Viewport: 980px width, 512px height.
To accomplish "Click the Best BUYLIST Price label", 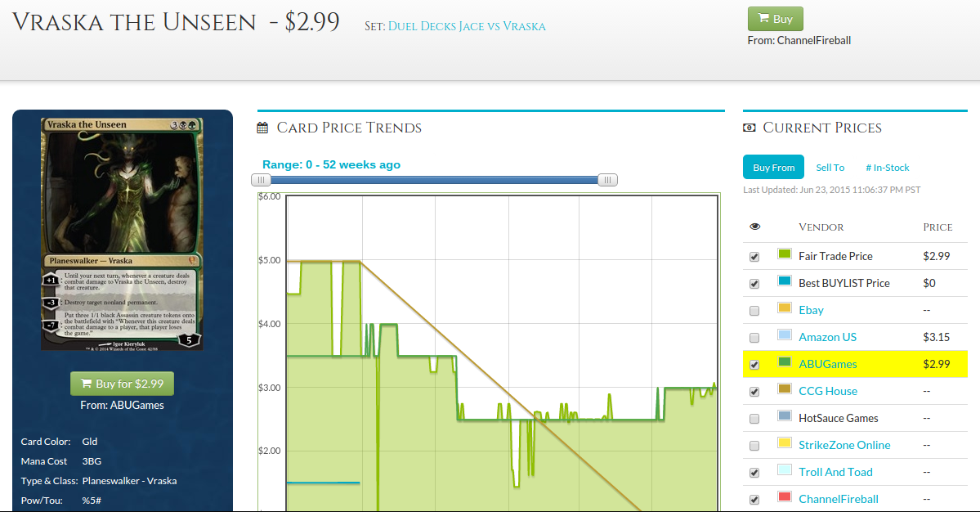I will [x=844, y=282].
